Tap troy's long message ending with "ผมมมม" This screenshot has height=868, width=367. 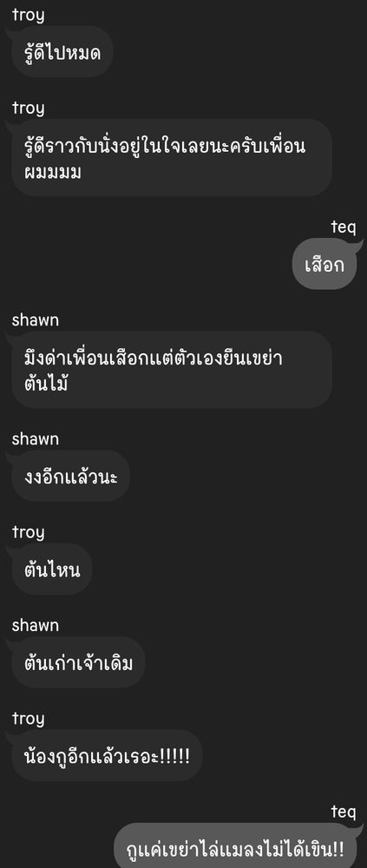(x=172, y=157)
